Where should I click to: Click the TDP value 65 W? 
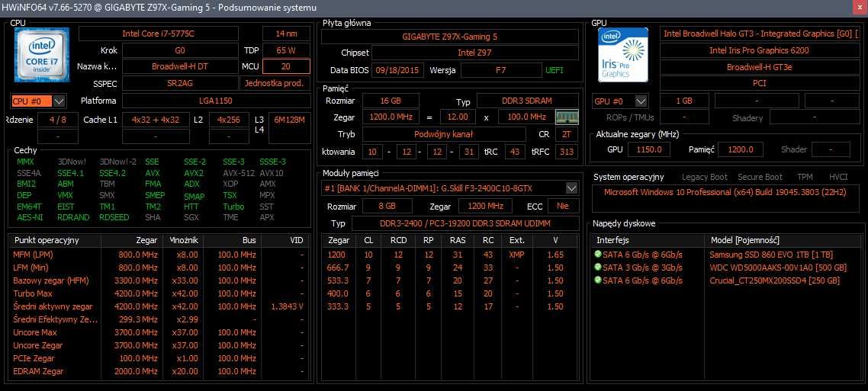click(286, 50)
